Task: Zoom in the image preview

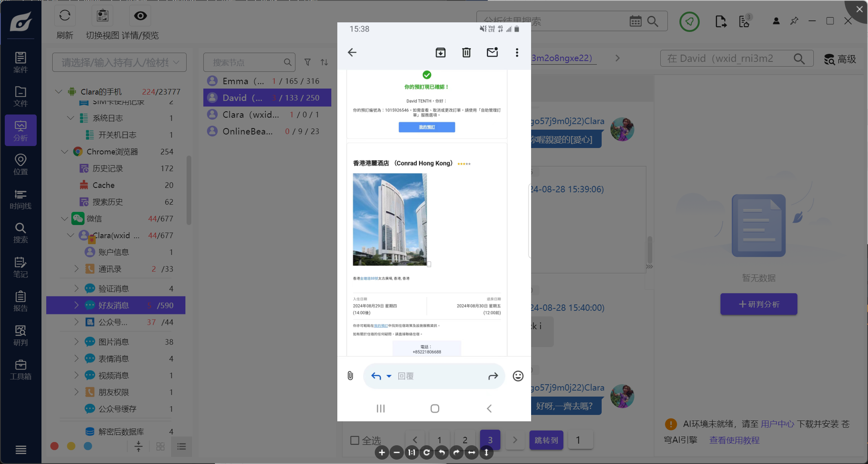Action: tap(382, 452)
